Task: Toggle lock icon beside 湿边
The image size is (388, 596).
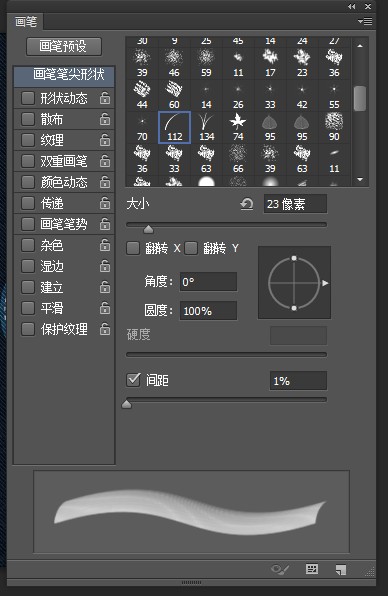Action: 105,266
